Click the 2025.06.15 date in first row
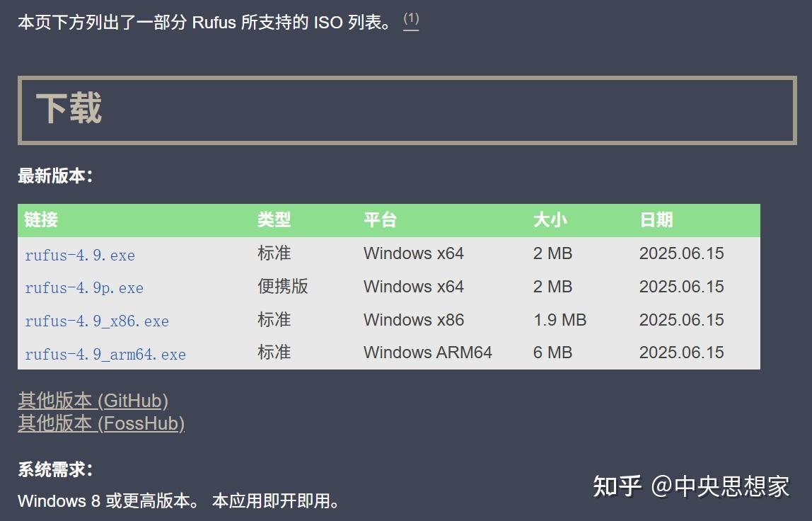Viewport: 812px width, 521px height. [x=681, y=253]
